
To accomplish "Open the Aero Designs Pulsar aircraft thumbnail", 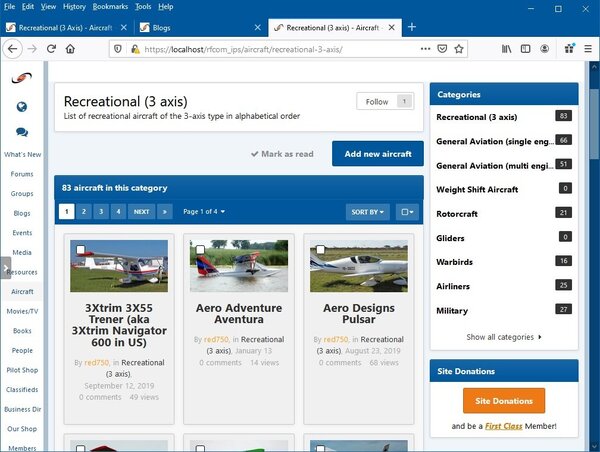I will 357,266.
